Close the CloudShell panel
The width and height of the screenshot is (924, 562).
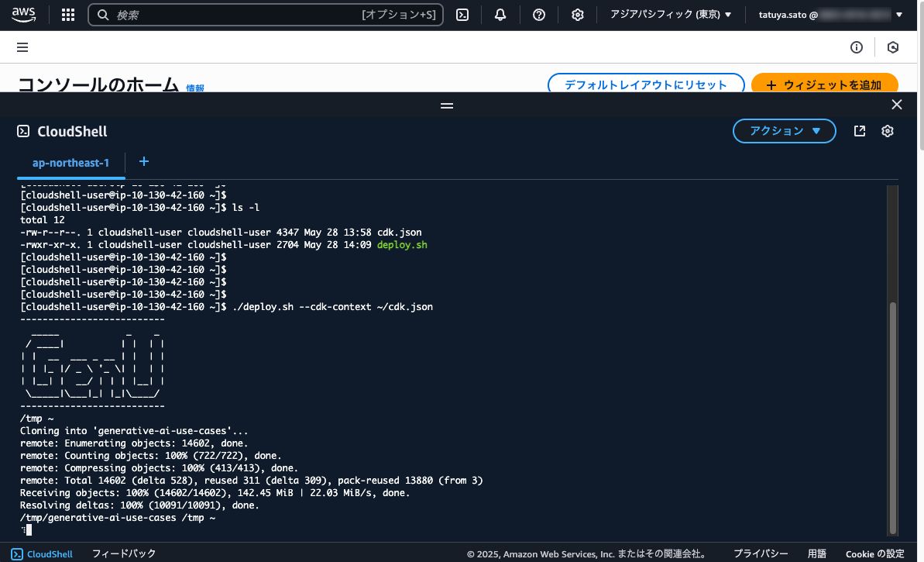(897, 105)
